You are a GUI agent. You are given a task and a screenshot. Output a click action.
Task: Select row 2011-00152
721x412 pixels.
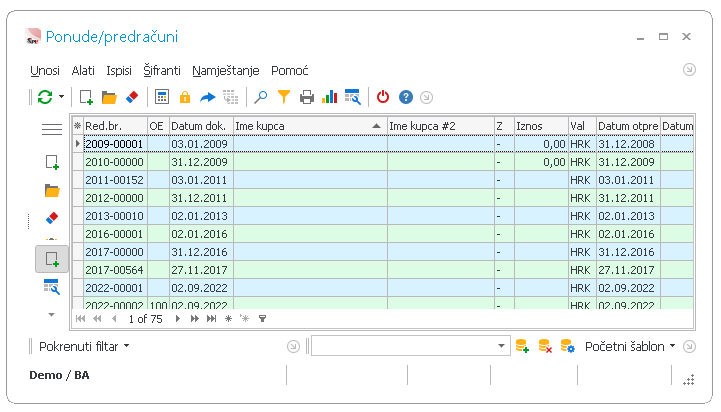point(383,180)
